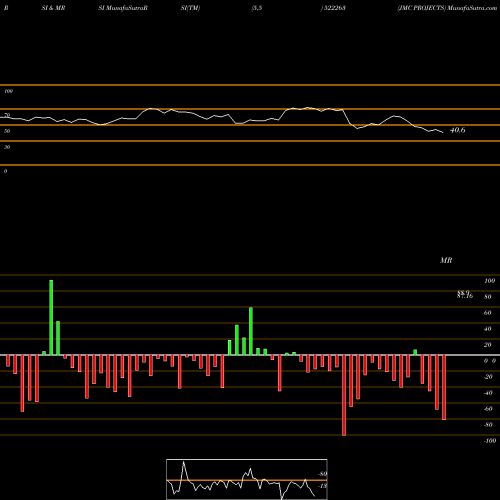The width and height of the screenshot is (500, 500).
Task: Click the tallest green histogram bar
Action: click(x=51, y=318)
